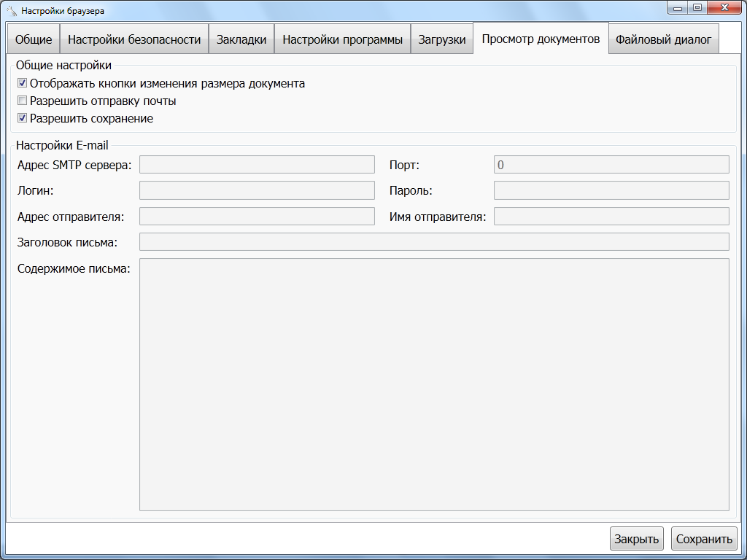Viewport: 747px width, 560px height.
Task: Click the Пароль input field
Action: (x=611, y=190)
